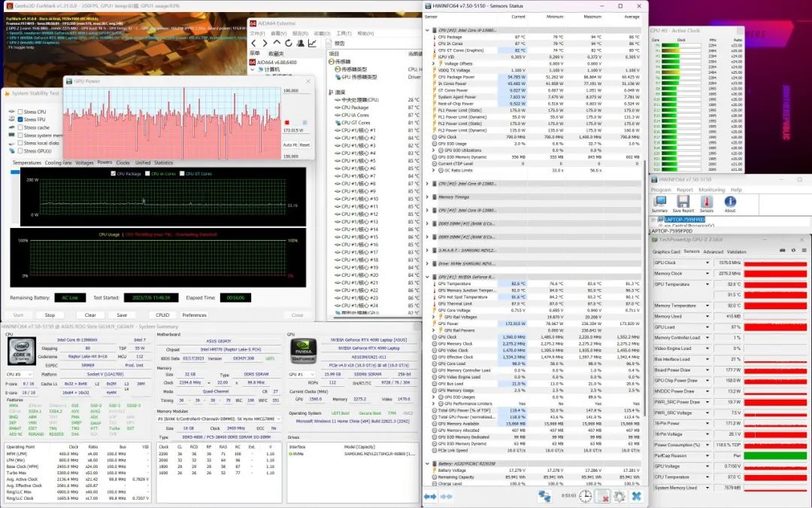Click the red color swatch in GPU Power
This screenshot has height=508, width=812.
click(286, 123)
